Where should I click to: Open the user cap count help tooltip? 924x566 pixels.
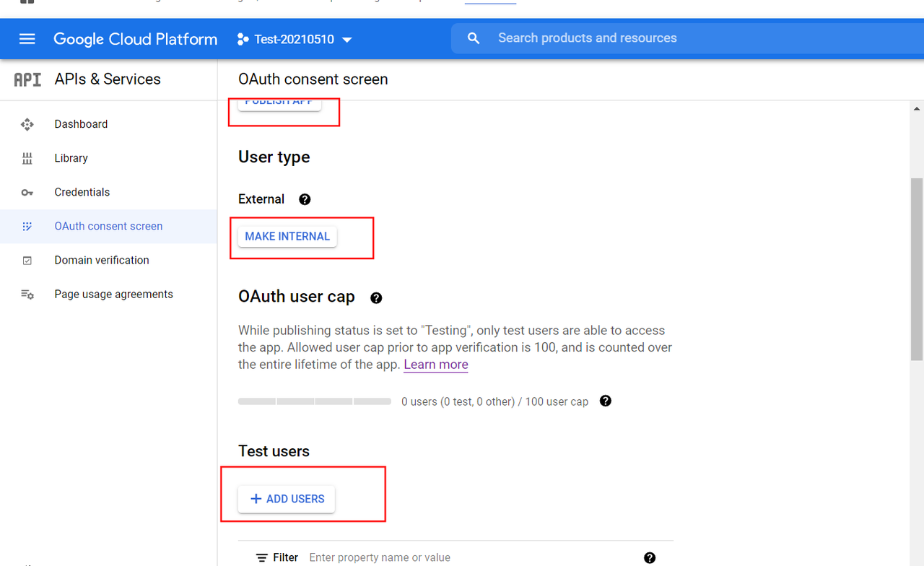tap(605, 401)
